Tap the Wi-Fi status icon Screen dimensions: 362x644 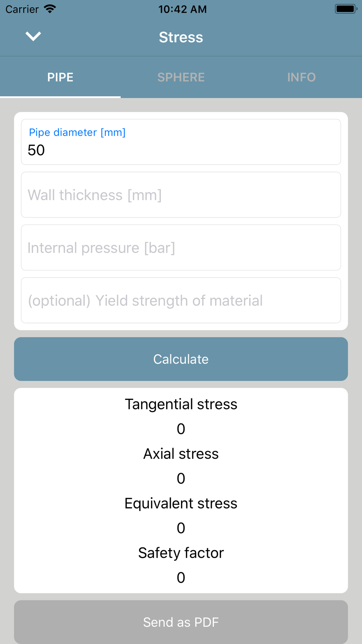tap(50, 9)
